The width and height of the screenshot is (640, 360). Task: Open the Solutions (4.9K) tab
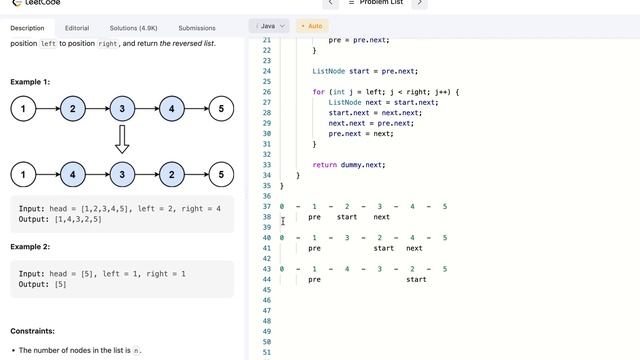pyautogui.click(x=133, y=28)
